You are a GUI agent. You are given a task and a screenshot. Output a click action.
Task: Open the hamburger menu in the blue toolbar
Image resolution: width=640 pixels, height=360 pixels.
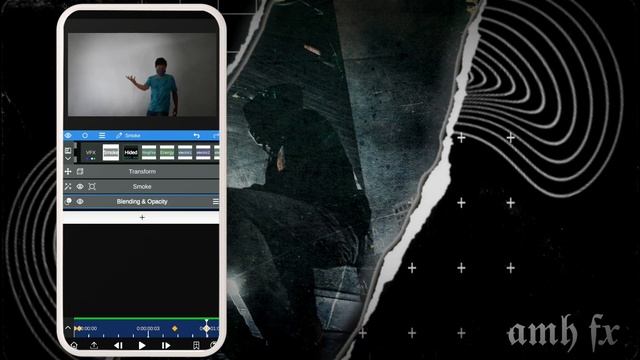click(x=102, y=135)
